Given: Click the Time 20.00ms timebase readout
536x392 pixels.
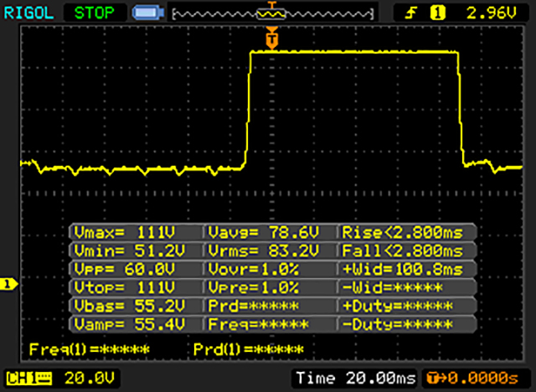Looking at the screenshot, I should (x=355, y=378).
